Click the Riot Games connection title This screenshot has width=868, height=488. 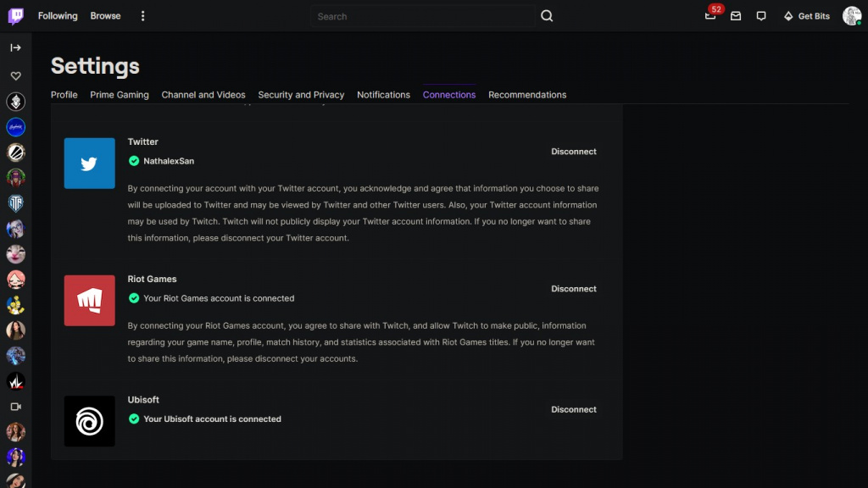153,279
